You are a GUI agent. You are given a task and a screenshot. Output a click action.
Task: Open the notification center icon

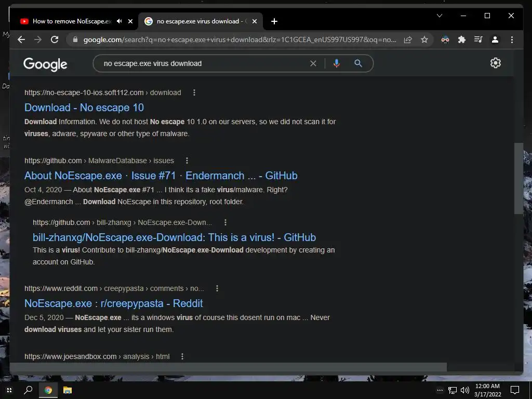[x=515, y=390]
